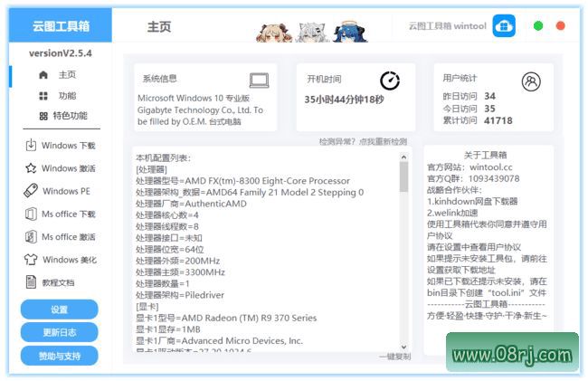Click the 一键复制 link
The image size is (588, 381).
[394, 357]
